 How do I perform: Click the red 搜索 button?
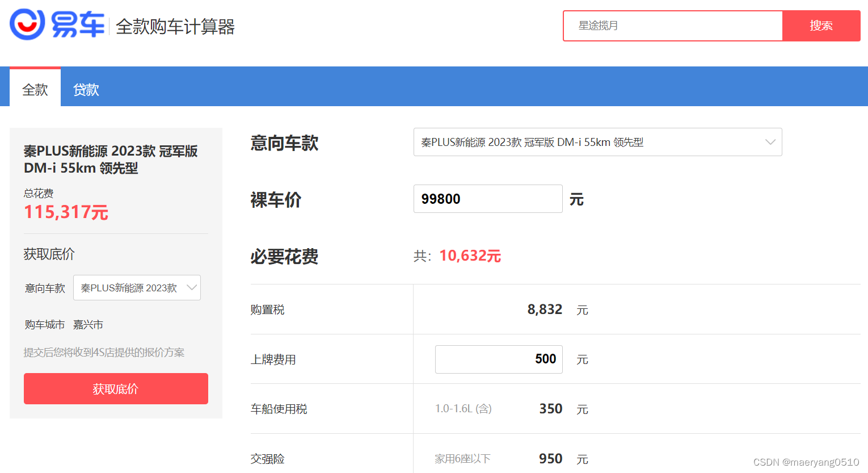(821, 26)
